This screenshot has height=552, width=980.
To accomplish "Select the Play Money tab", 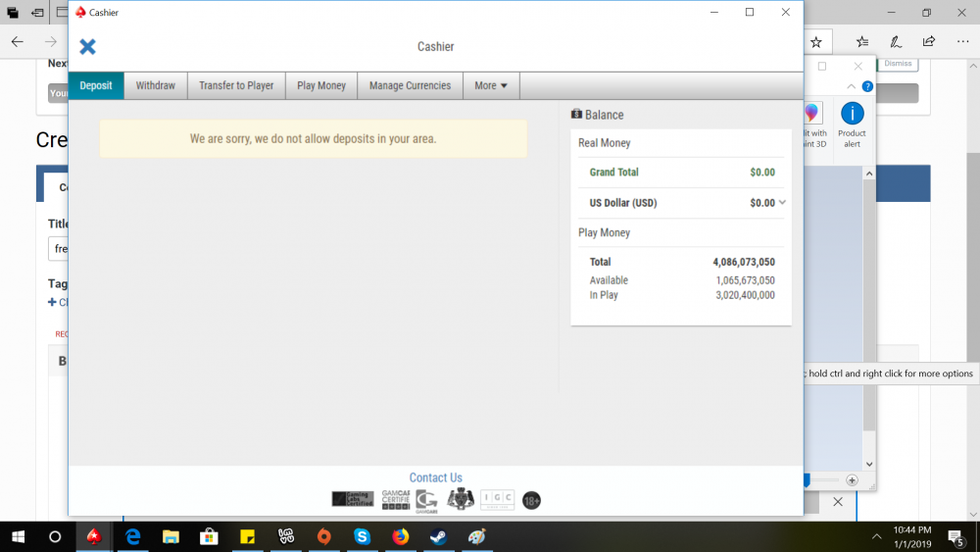I will tap(321, 85).
